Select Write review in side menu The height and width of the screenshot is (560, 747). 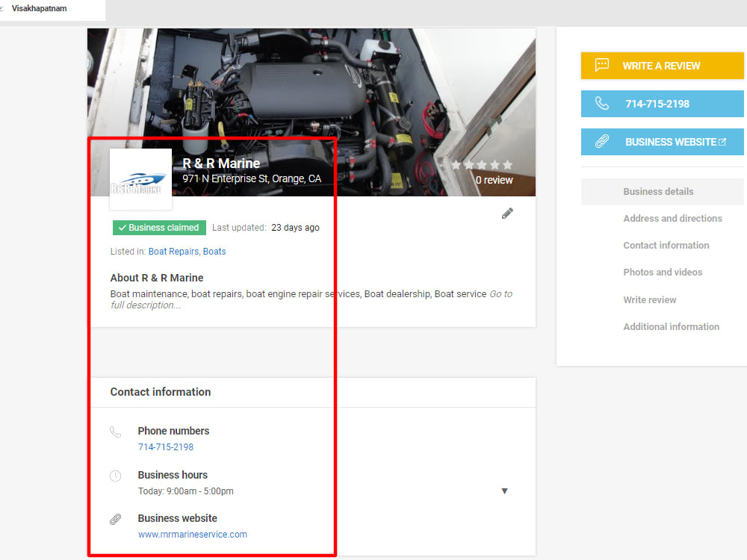point(650,300)
